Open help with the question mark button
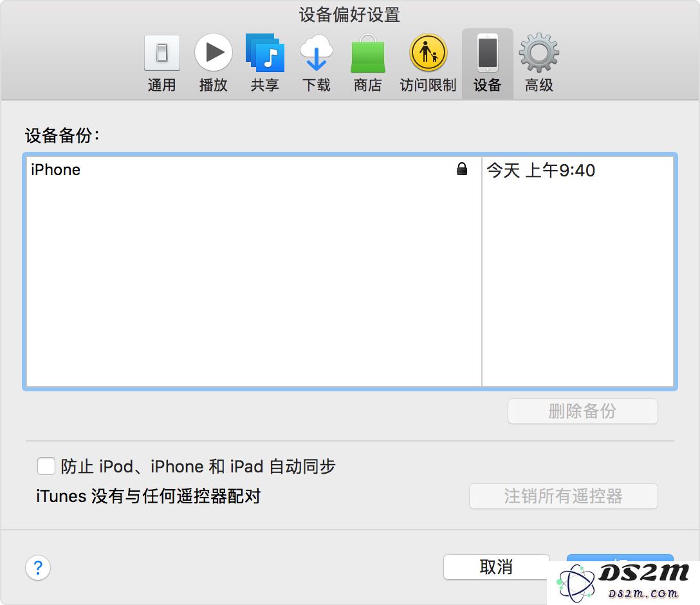700x605 pixels. (x=38, y=568)
